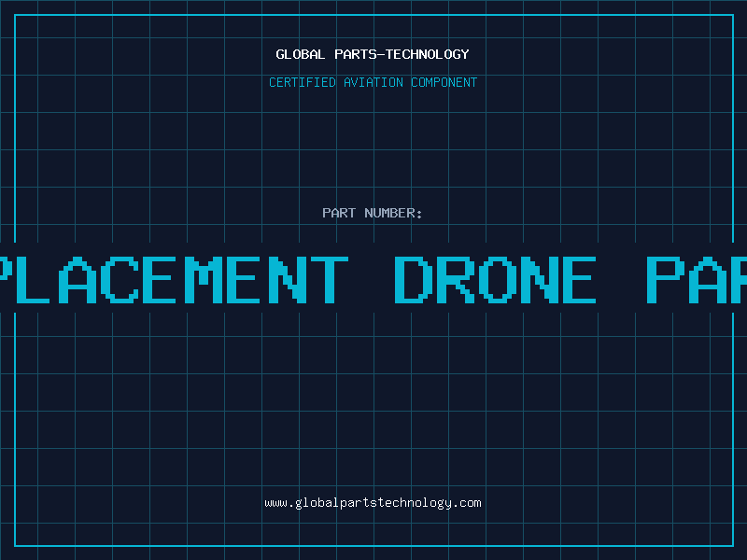This screenshot has height=560, width=747.
Task: Click the letter D in DRONE
Action: click(x=414, y=280)
